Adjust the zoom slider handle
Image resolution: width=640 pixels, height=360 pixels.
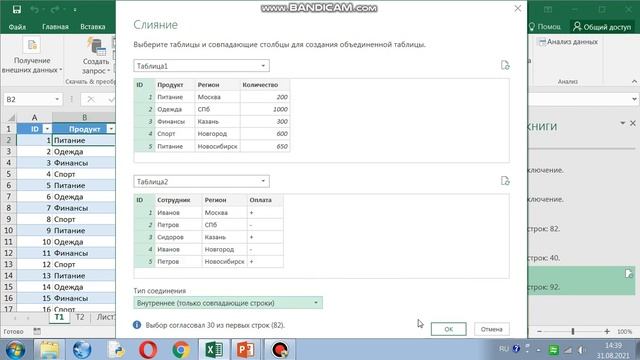[573, 331]
